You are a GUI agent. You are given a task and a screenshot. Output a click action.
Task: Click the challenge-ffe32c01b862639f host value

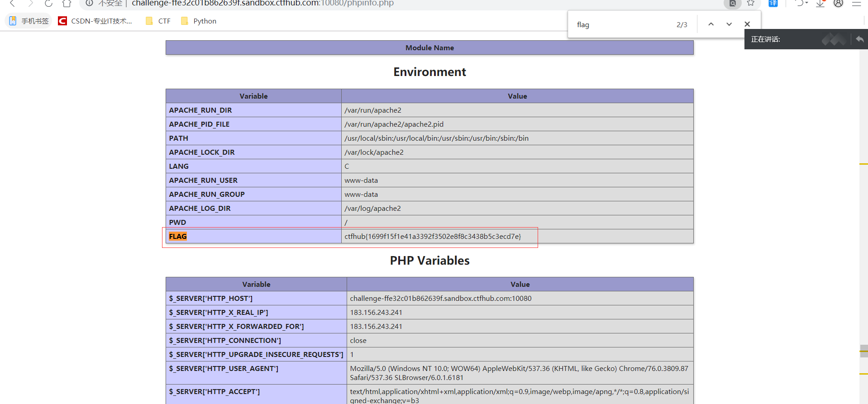click(x=440, y=298)
